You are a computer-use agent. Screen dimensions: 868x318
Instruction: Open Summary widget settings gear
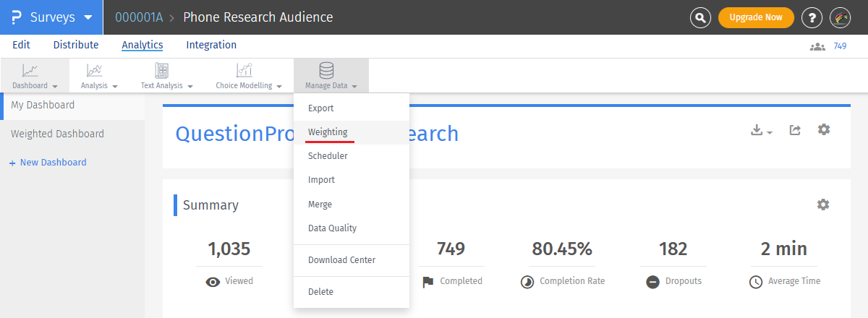[823, 205]
